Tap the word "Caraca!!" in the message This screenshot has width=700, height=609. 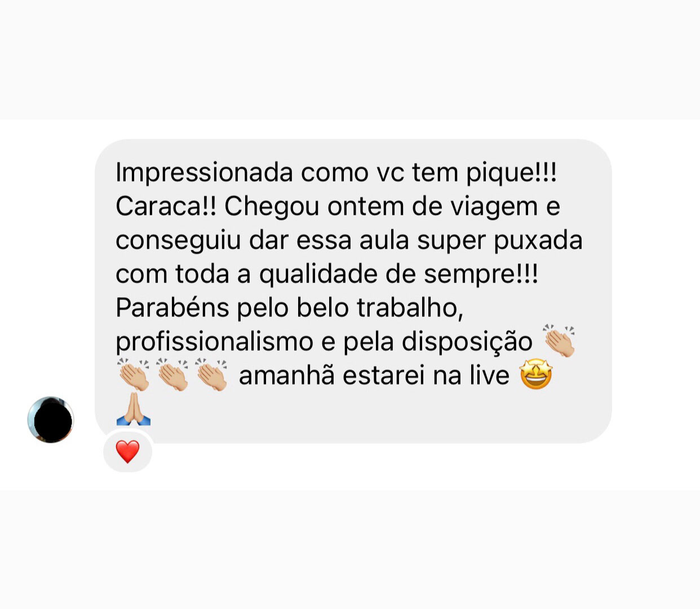pos(166,206)
